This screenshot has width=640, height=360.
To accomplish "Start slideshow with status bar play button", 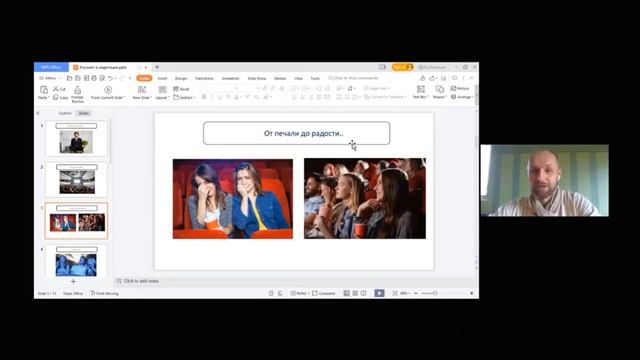I will [x=379, y=293].
